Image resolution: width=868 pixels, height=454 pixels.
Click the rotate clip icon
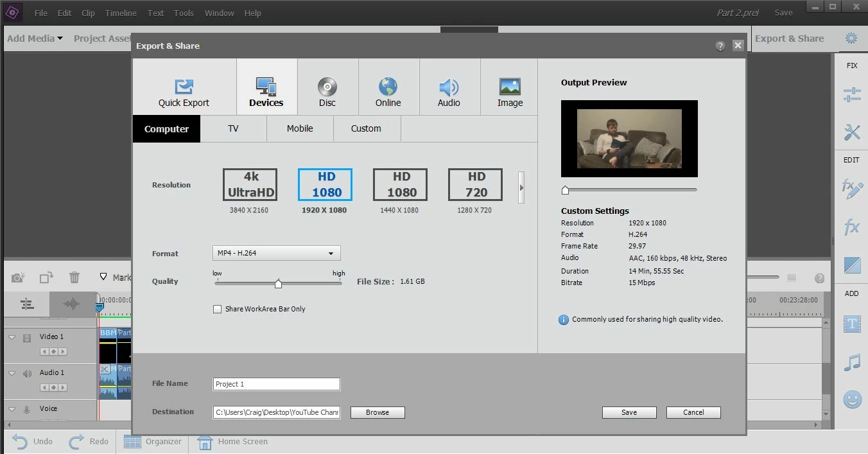[x=46, y=277]
